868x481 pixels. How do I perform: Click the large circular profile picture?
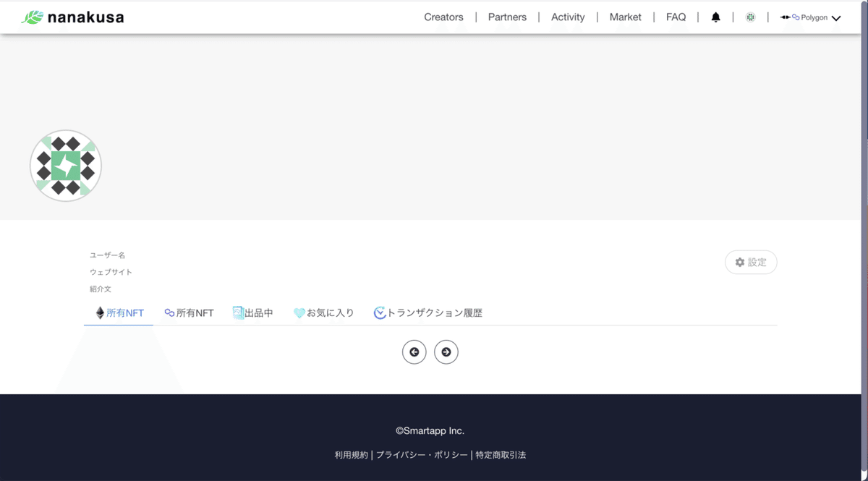pyautogui.click(x=66, y=166)
